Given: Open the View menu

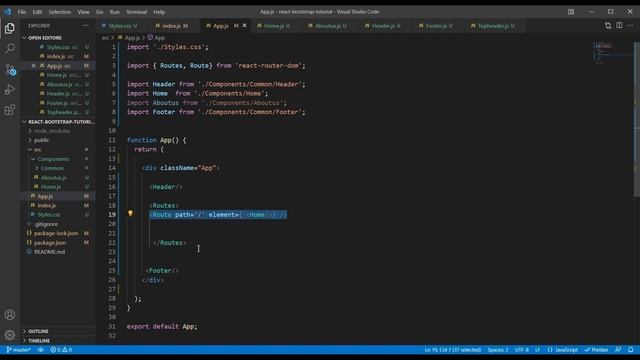Looking at the screenshot, I should (x=83, y=12).
